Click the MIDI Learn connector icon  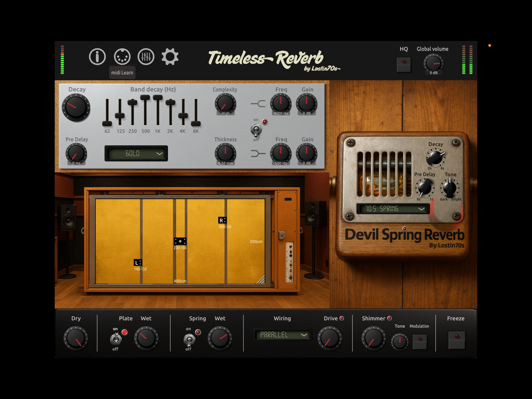(x=122, y=57)
